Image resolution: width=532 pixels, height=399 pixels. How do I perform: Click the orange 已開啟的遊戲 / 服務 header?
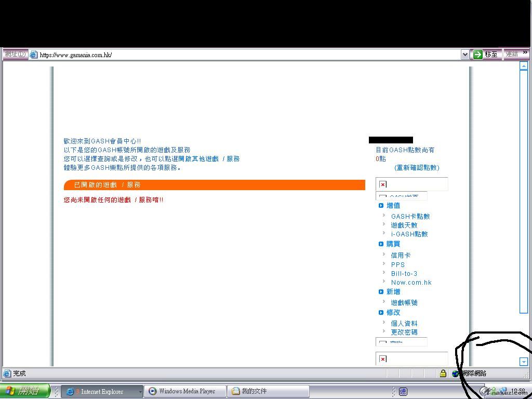point(215,185)
